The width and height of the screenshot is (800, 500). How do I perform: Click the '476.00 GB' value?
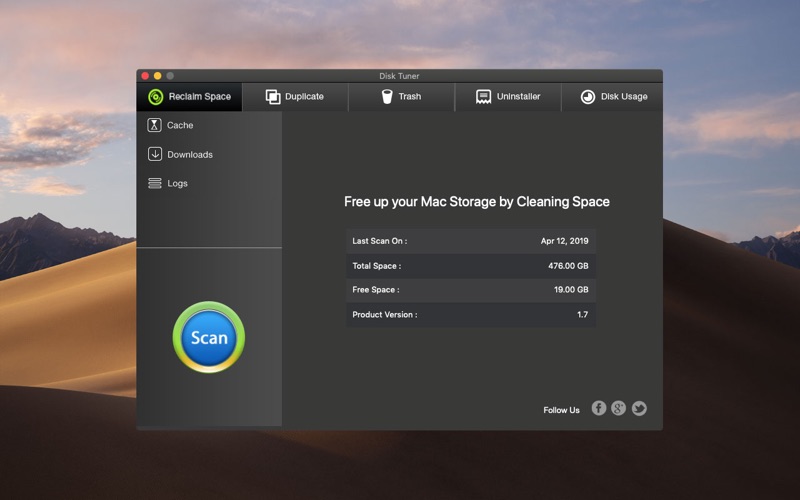coord(568,266)
